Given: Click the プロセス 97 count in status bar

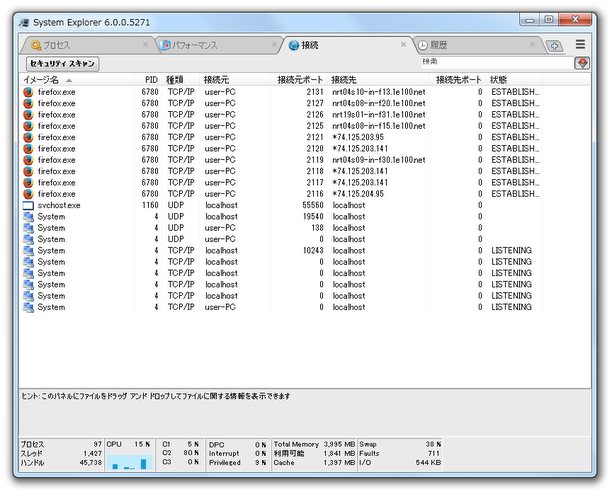Looking at the screenshot, I should [61, 444].
